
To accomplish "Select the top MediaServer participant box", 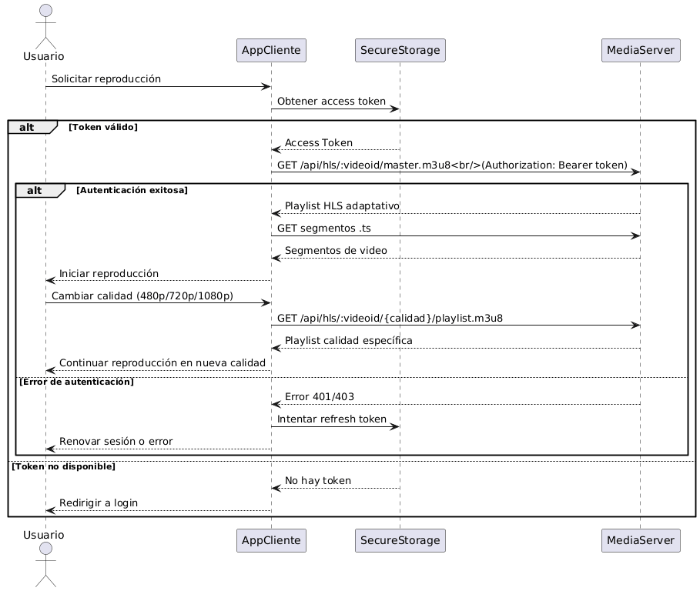I will tap(640, 51).
